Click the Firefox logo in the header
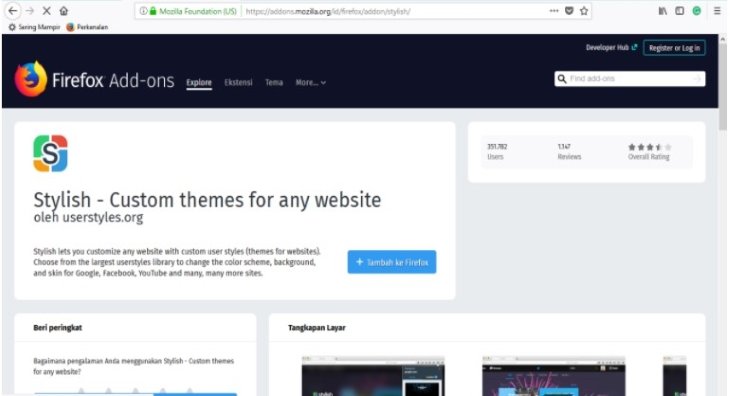The height and width of the screenshot is (396, 730). tap(31, 79)
